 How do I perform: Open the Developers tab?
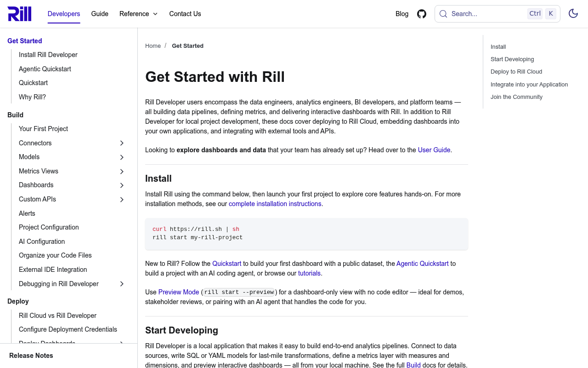[x=64, y=14]
